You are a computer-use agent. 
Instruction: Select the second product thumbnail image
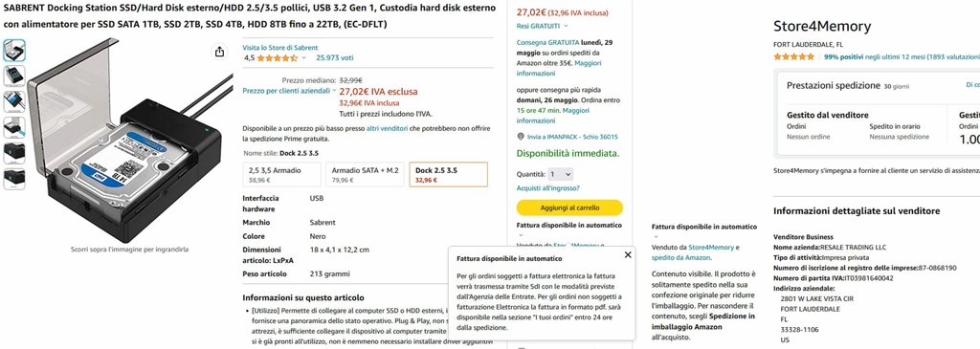(x=14, y=76)
